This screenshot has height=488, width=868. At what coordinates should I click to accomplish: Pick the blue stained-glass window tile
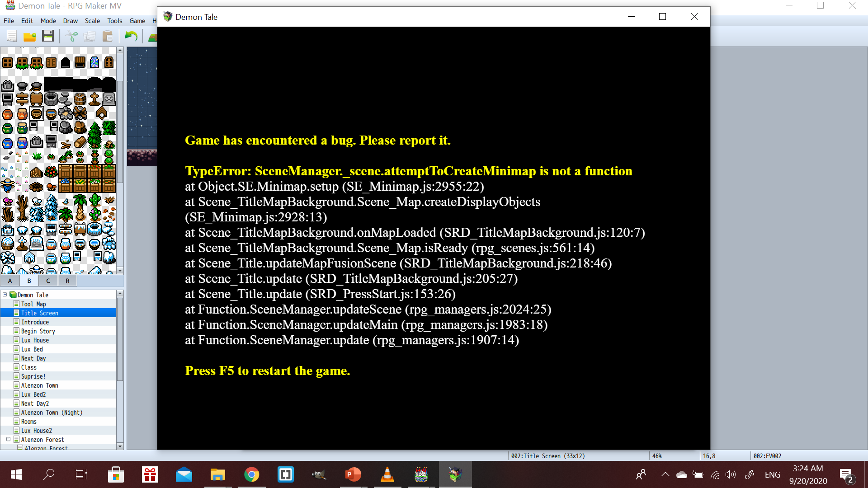point(94,62)
